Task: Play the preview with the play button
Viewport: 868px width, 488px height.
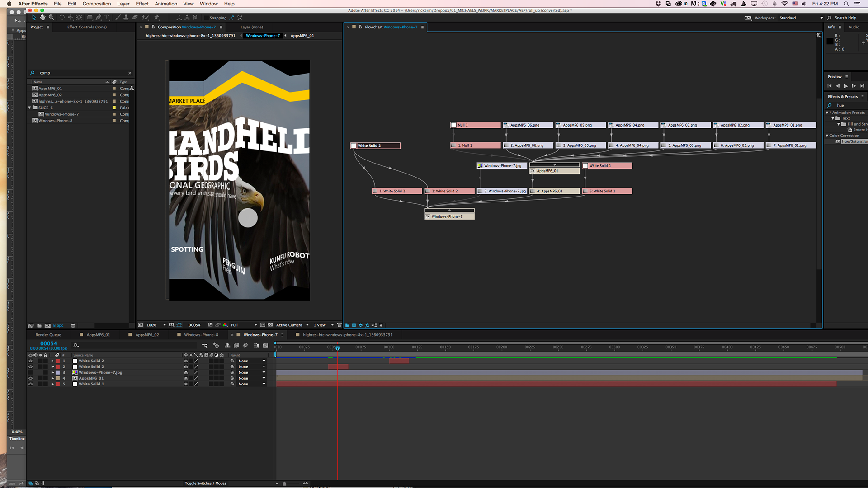Action: tap(846, 86)
